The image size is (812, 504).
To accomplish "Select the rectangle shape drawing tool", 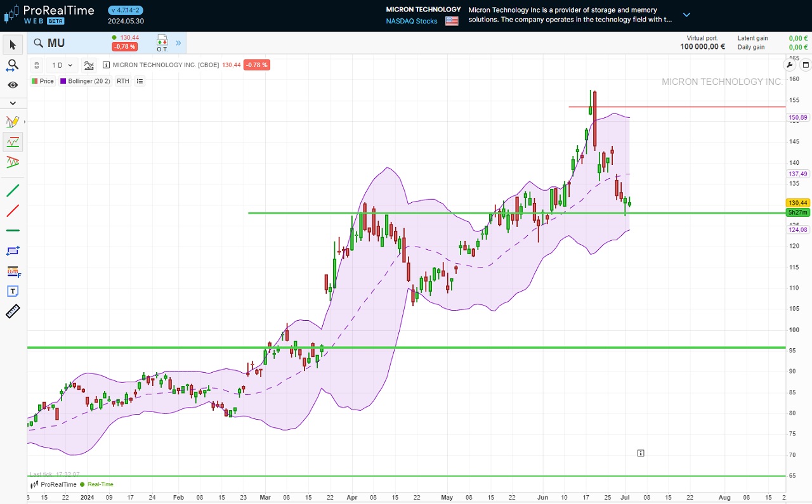I will pos(13,251).
